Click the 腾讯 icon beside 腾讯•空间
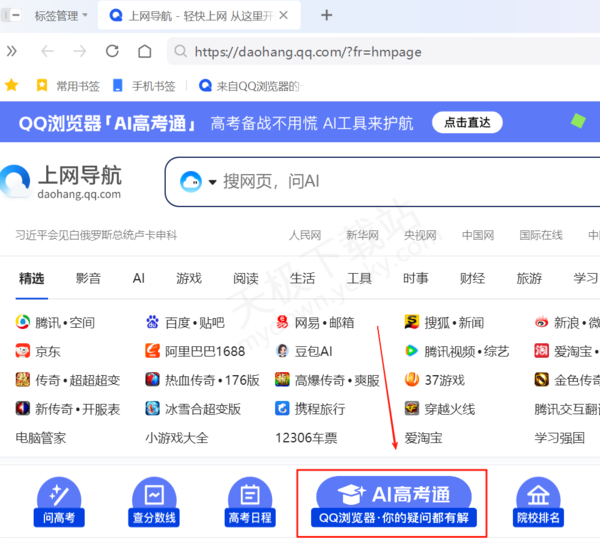This screenshot has width=600, height=545. pos(23,322)
